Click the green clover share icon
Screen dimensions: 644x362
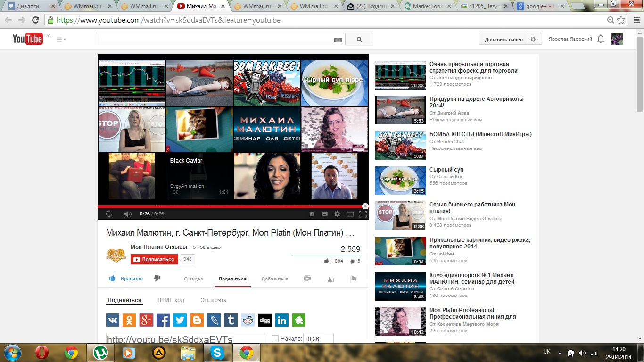[x=299, y=321]
